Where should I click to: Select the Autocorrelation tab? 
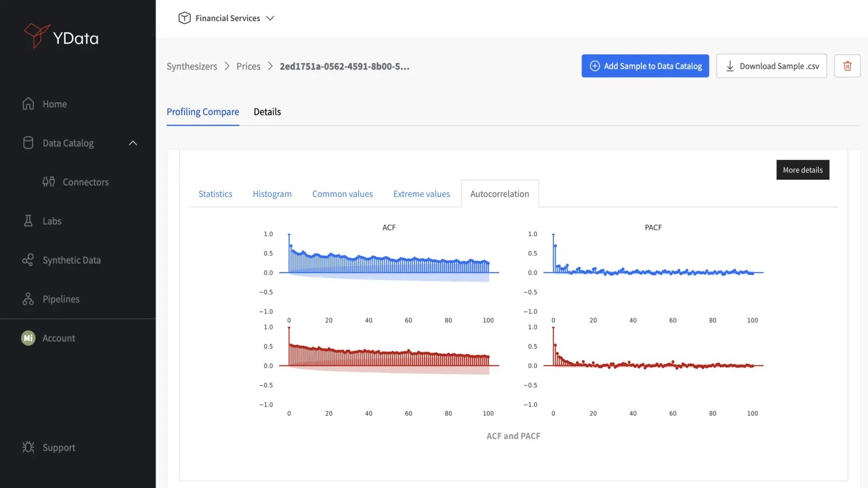[500, 194]
